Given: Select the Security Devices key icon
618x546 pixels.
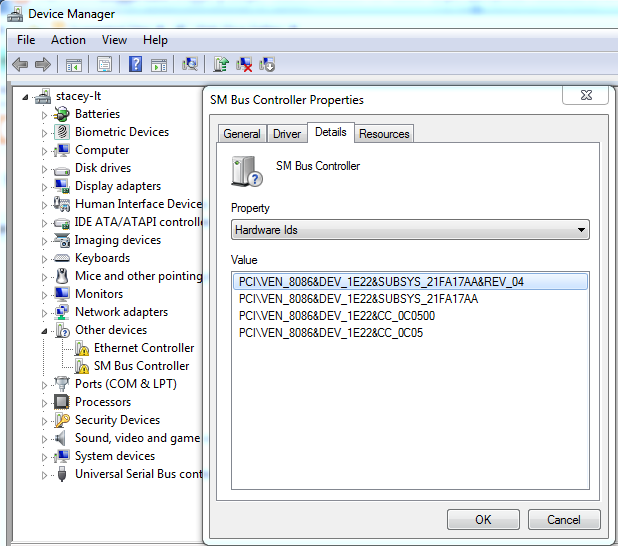Looking at the screenshot, I should pos(61,420).
